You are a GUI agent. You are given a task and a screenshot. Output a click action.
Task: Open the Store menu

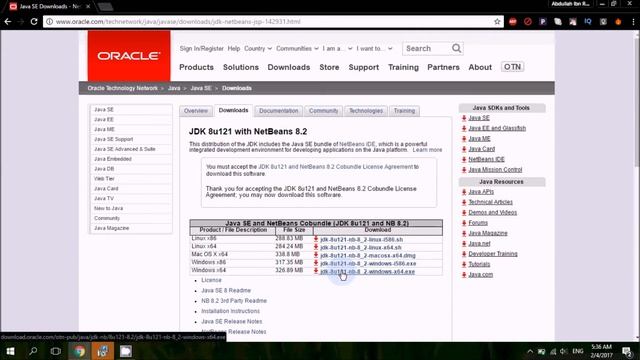[329, 67]
